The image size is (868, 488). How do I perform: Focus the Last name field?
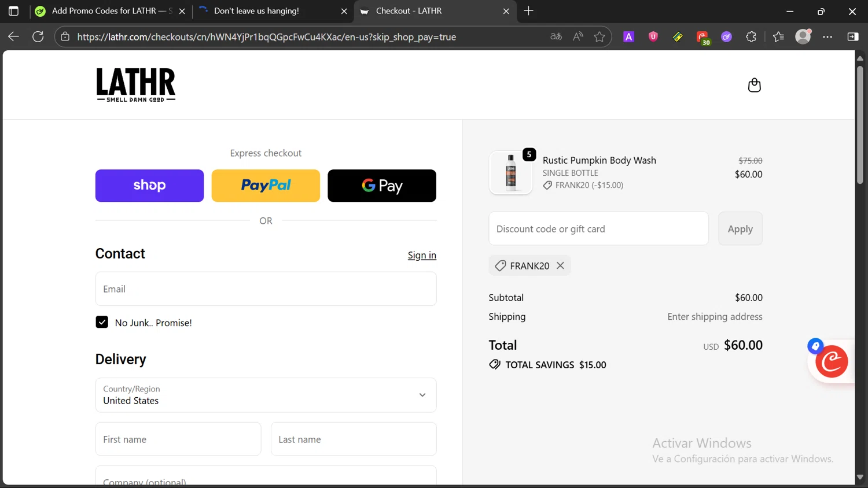(354, 439)
